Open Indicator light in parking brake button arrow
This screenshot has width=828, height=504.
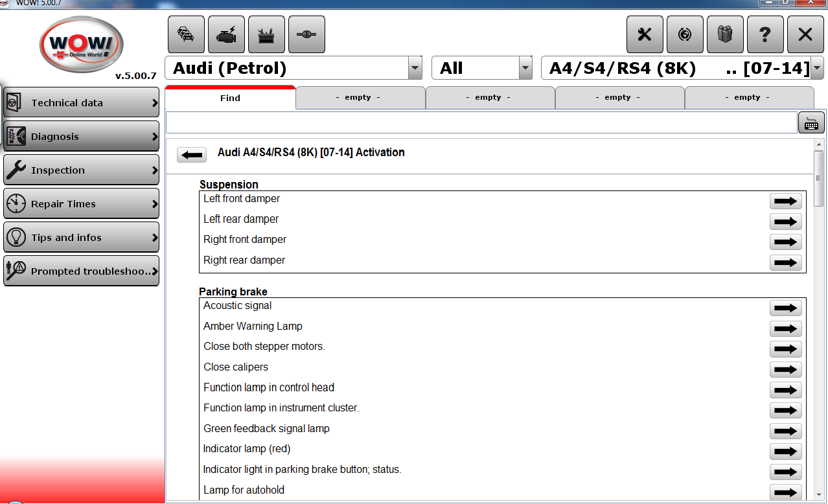coord(785,472)
